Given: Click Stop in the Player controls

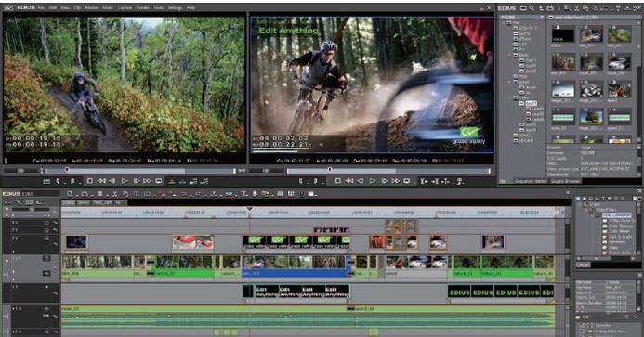Looking at the screenshot, I should (x=90, y=181).
